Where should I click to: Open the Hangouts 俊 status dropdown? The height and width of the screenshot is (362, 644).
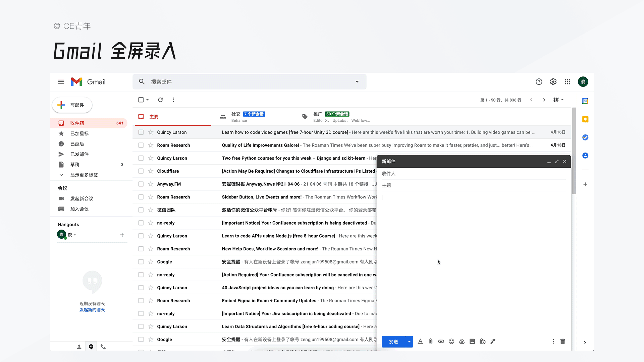point(75,235)
